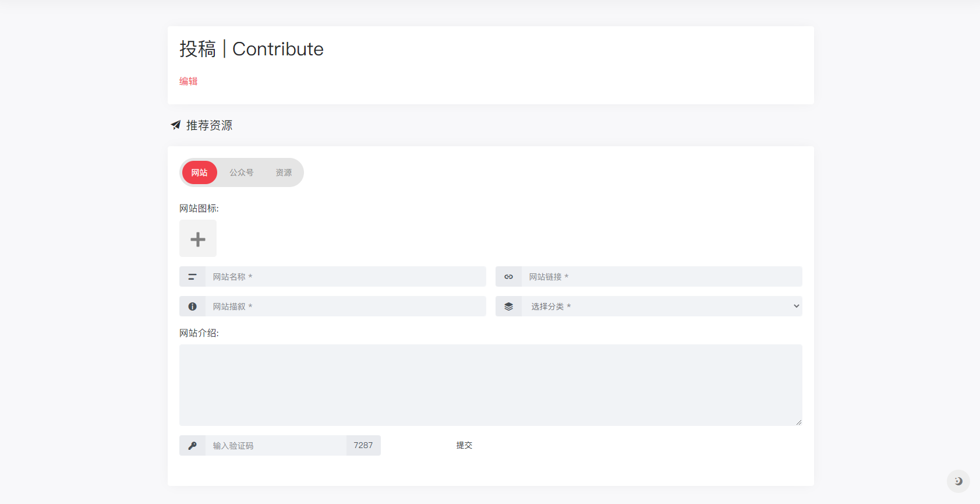Click the info circle icon

pos(192,306)
